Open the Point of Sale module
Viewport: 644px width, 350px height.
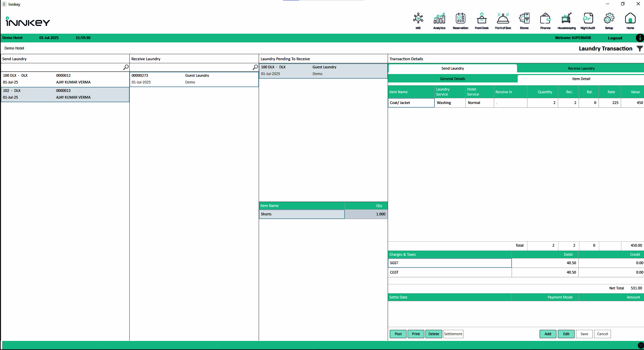(503, 21)
